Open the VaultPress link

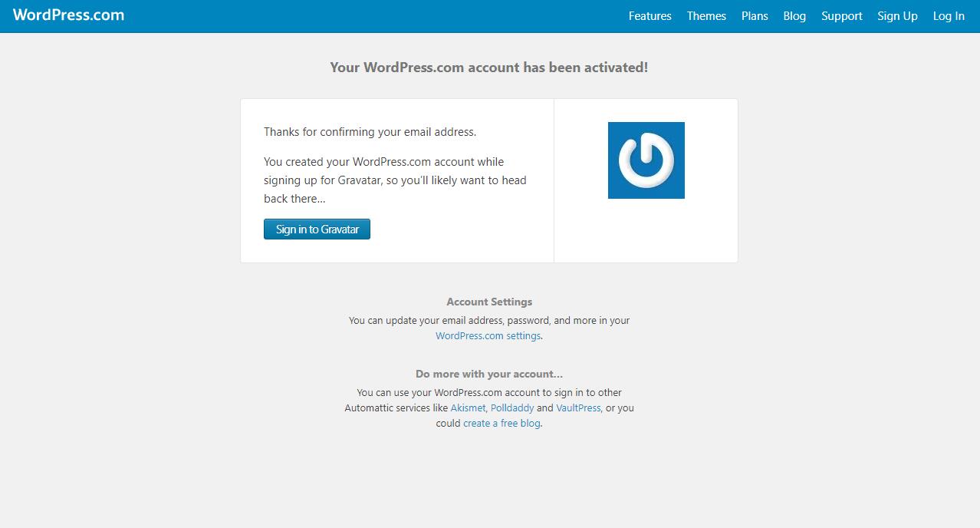pyautogui.click(x=578, y=408)
